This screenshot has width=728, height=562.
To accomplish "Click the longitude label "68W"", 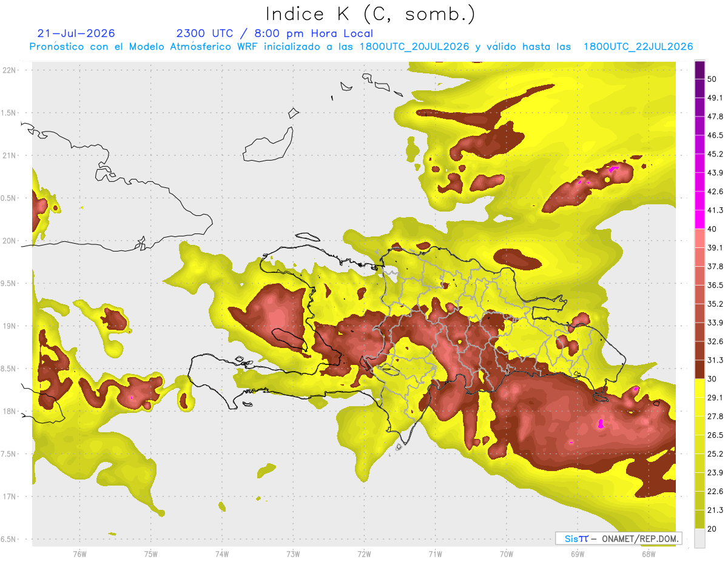I will [x=649, y=554].
